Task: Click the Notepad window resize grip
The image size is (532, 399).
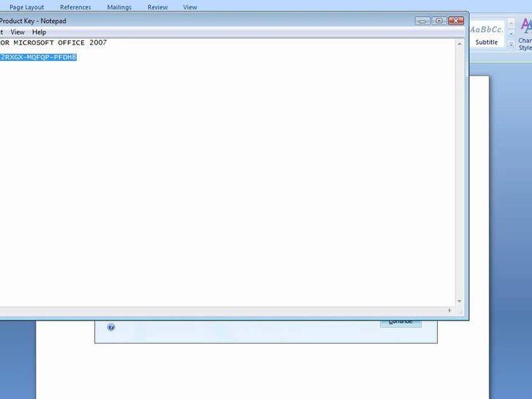Action: click(x=460, y=311)
